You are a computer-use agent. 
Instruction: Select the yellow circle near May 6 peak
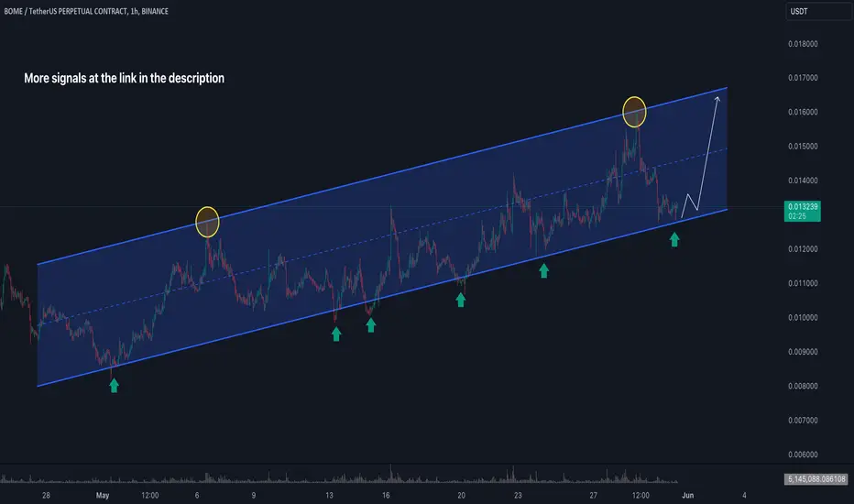click(207, 222)
